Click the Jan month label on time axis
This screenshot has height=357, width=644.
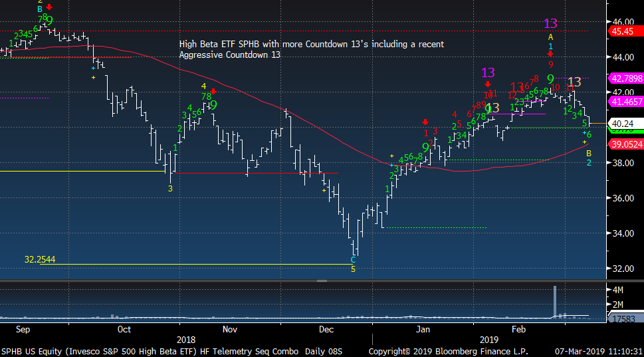(423, 329)
